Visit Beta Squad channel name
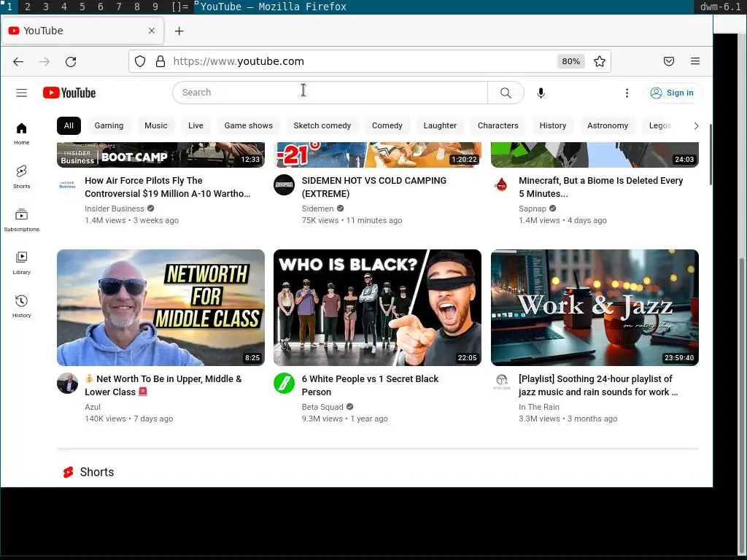Viewport: 747px width, 560px height. pos(322,407)
